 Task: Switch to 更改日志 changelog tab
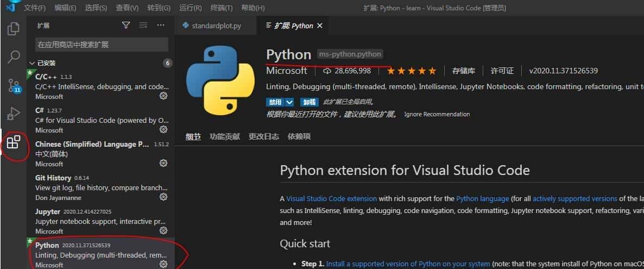coord(264,136)
